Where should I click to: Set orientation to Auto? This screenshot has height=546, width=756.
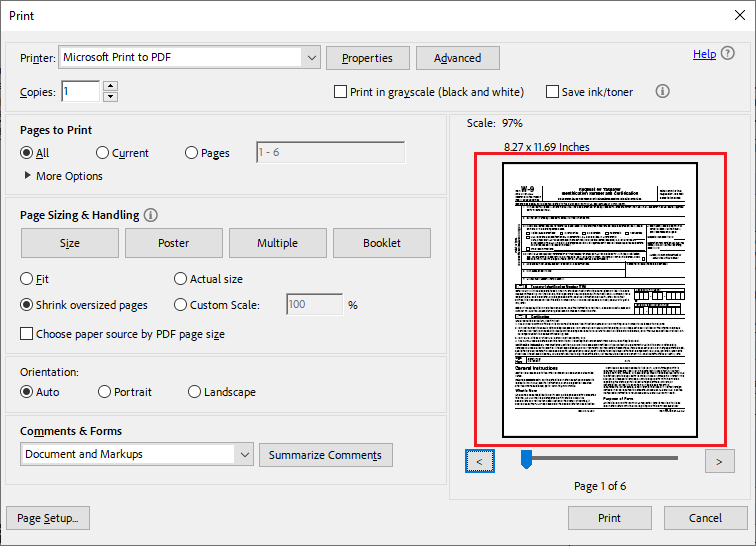pyautogui.click(x=27, y=392)
